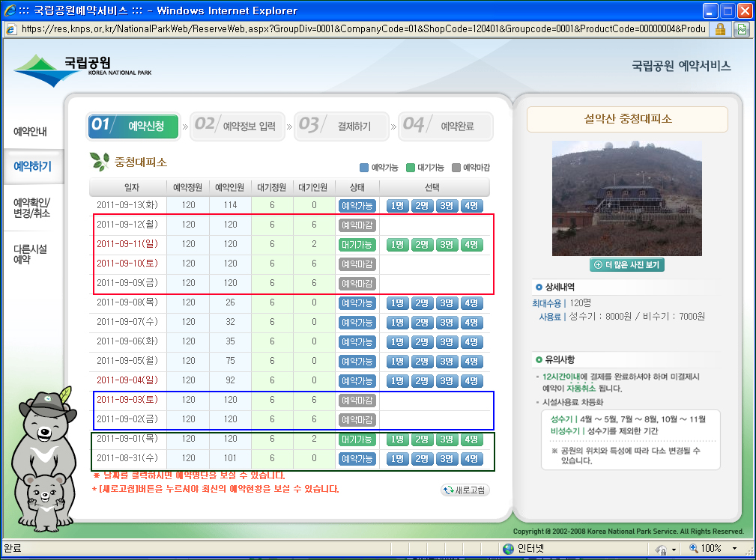The height and width of the screenshot is (560, 756).
Task: Click the protected mode lock icon in status bar
Action: [661, 550]
